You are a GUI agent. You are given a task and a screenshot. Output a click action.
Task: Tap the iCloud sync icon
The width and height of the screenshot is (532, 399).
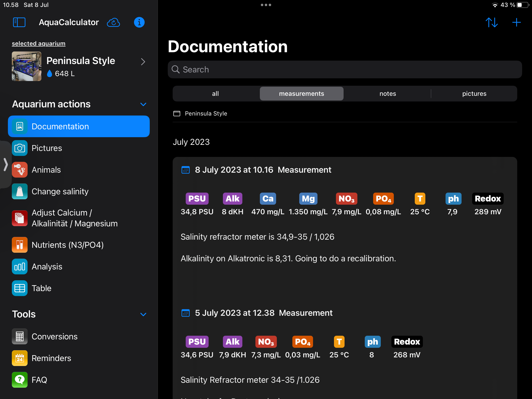tap(113, 22)
